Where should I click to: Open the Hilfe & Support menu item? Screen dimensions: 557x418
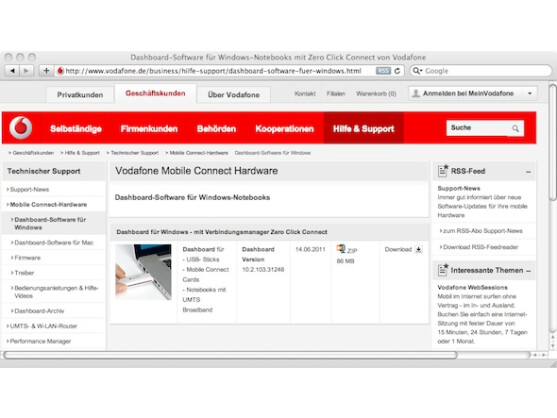[363, 129]
